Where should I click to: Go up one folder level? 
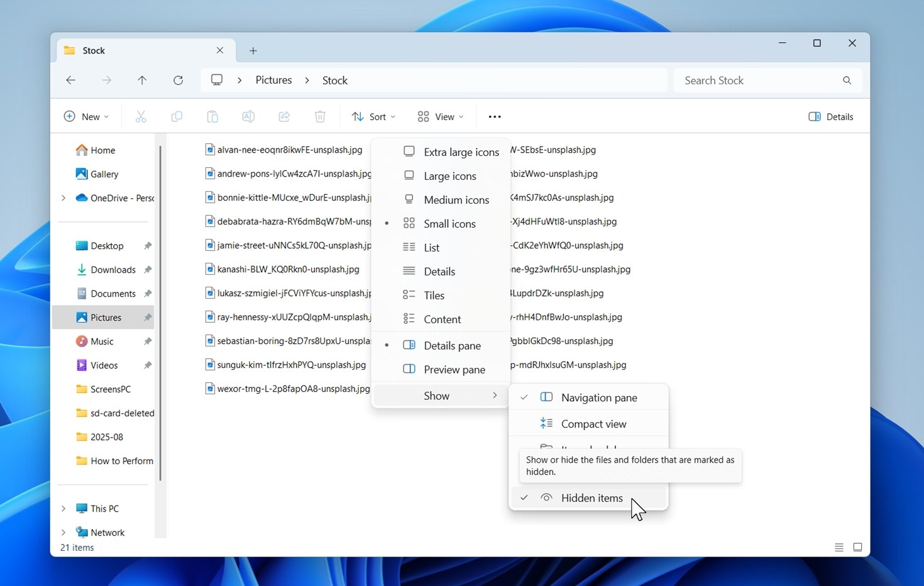click(x=142, y=80)
